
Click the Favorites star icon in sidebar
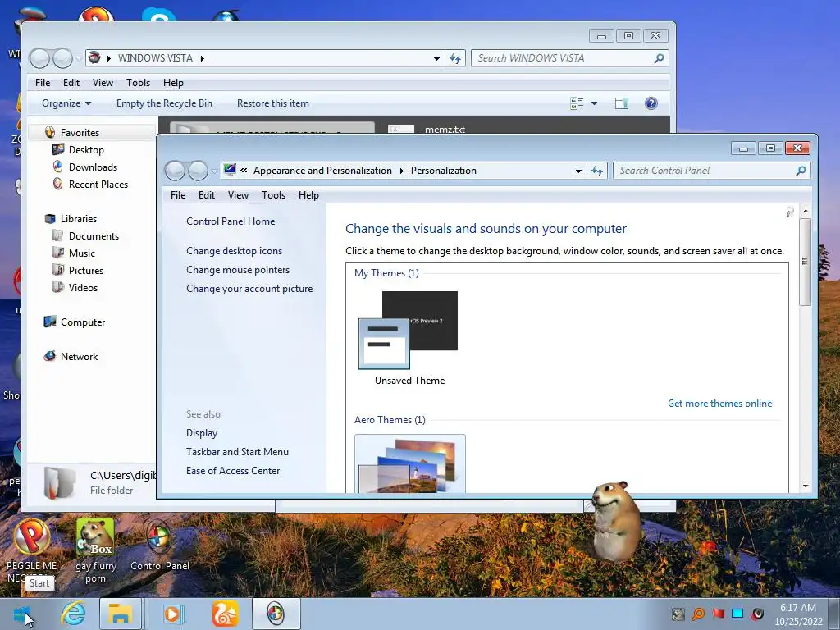pos(50,132)
